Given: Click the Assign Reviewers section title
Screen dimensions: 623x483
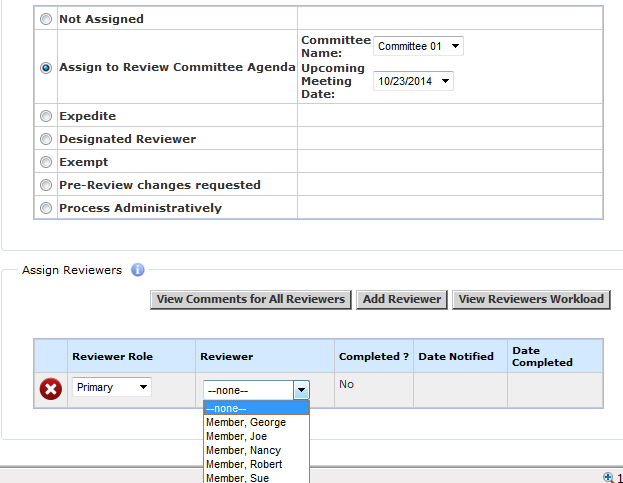Looking at the screenshot, I should 72,270.
